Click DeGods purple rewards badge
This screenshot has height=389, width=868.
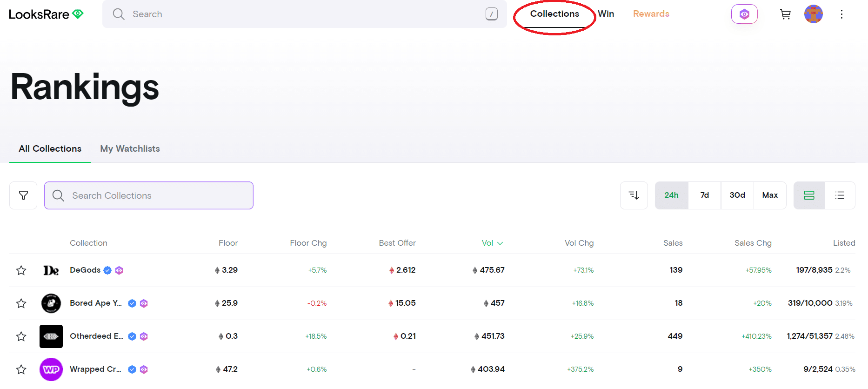pos(119,270)
